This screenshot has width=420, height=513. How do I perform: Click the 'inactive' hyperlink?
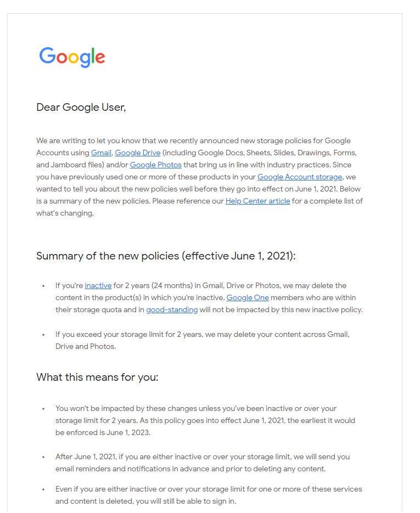[x=98, y=285]
